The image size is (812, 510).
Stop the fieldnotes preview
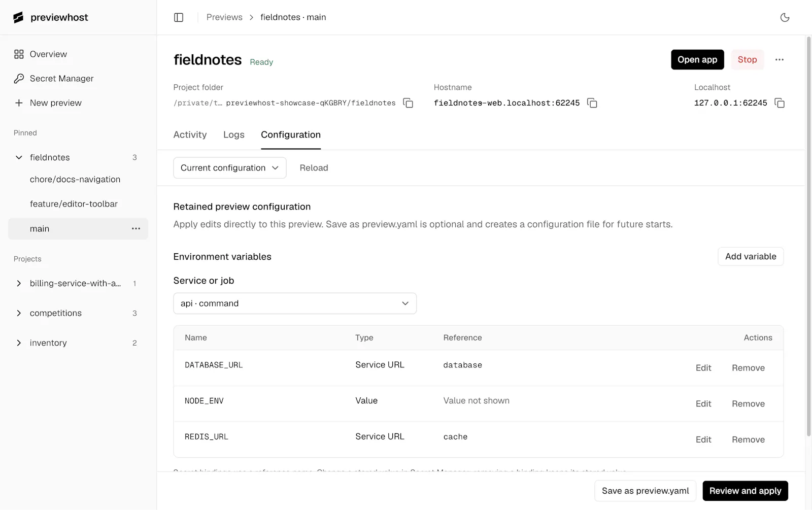pyautogui.click(x=747, y=60)
